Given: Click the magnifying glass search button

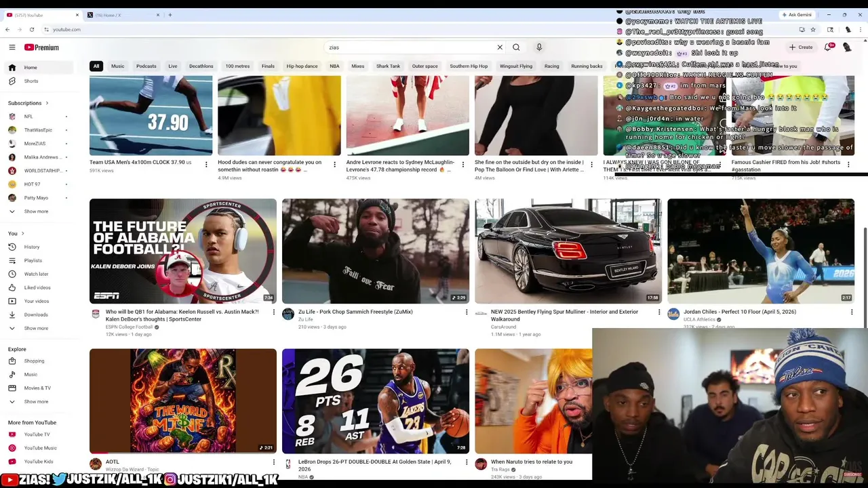Looking at the screenshot, I should coord(516,47).
